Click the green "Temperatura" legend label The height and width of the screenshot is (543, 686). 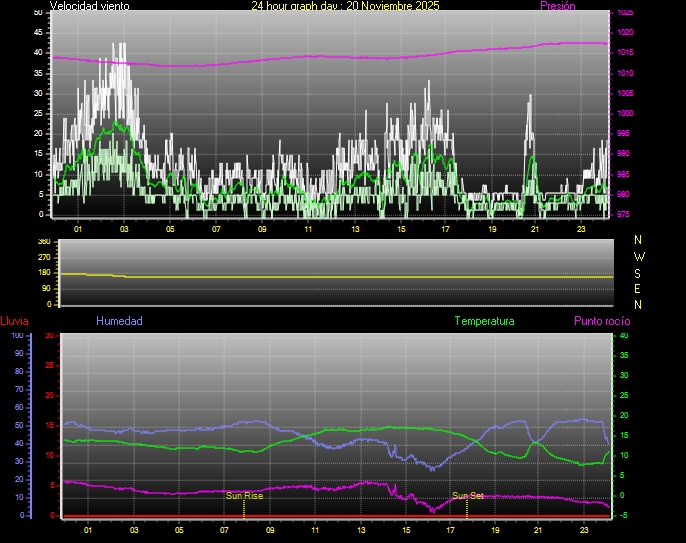tap(484, 321)
